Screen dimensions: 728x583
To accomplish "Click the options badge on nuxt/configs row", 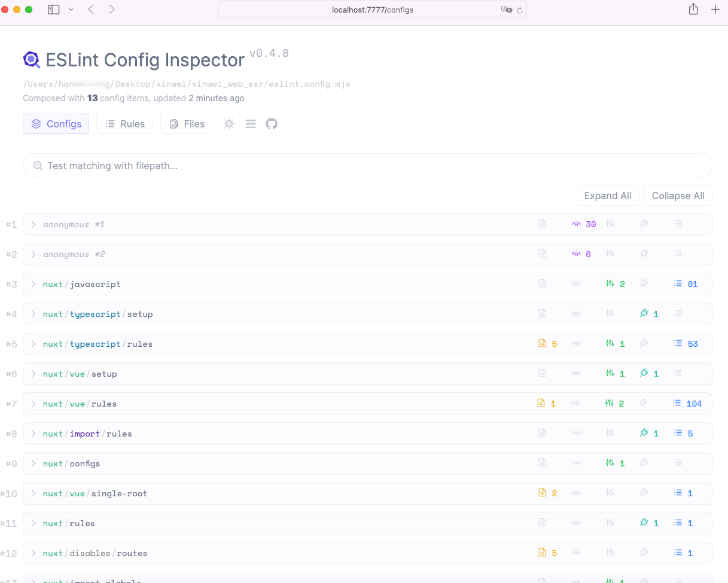I will (x=615, y=463).
